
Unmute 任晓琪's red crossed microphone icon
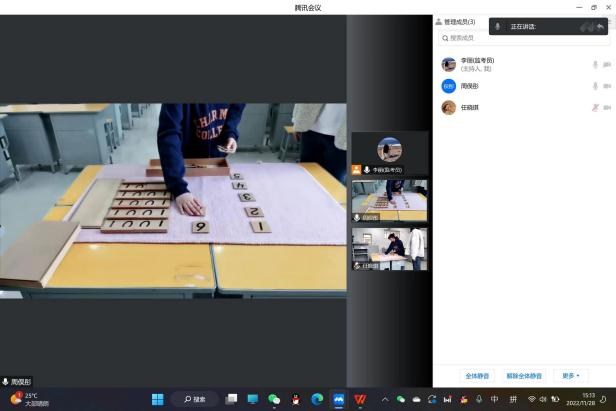pyautogui.click(x=595, y=107)
